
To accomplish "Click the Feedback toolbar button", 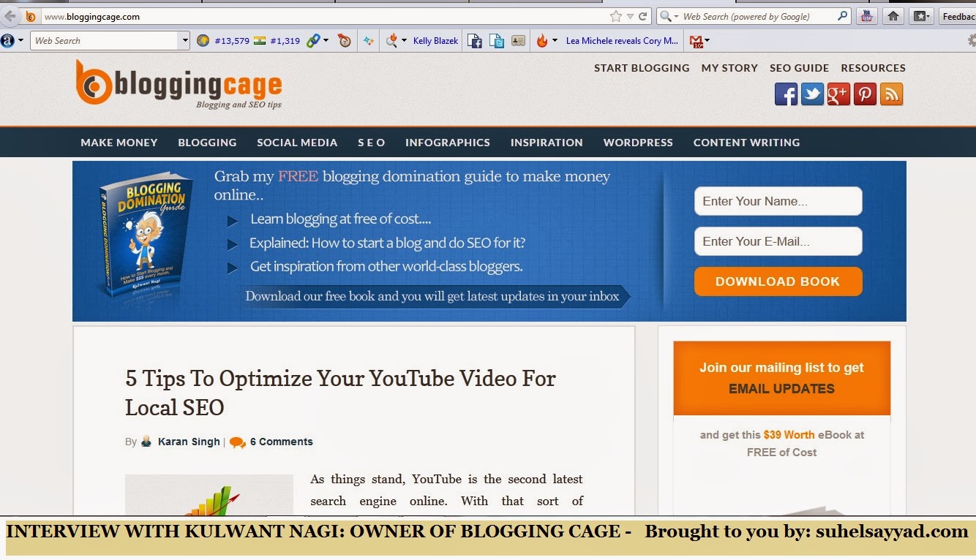I will [x=957, y=16].
